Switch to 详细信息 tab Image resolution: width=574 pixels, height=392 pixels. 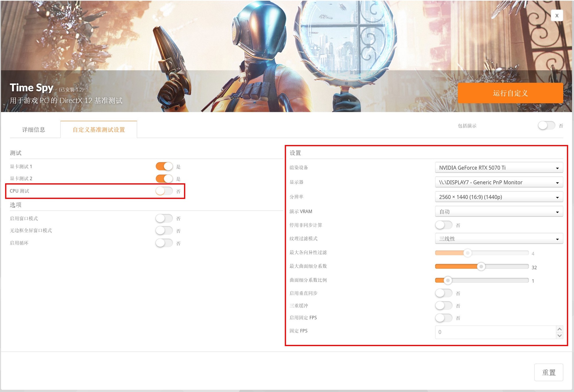tap(34, 130)
